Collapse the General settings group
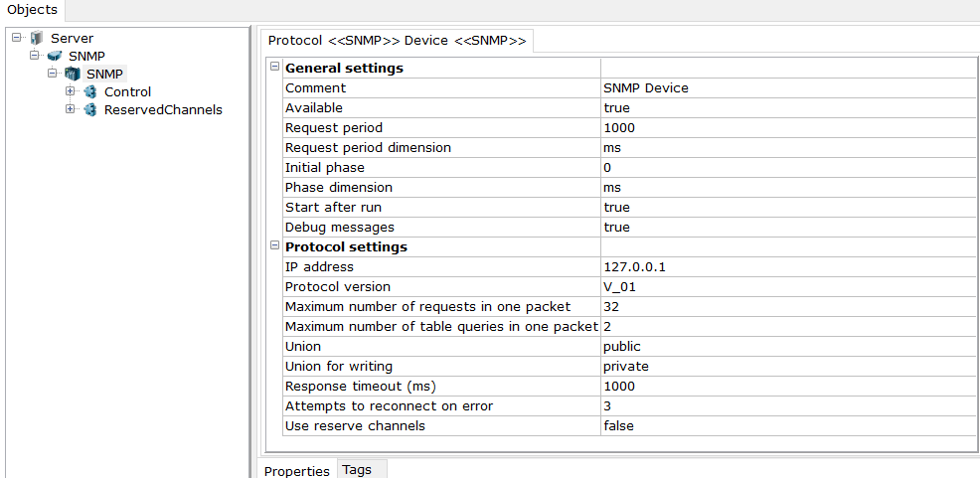Screen dimensions: 980x478 (274, 67)
